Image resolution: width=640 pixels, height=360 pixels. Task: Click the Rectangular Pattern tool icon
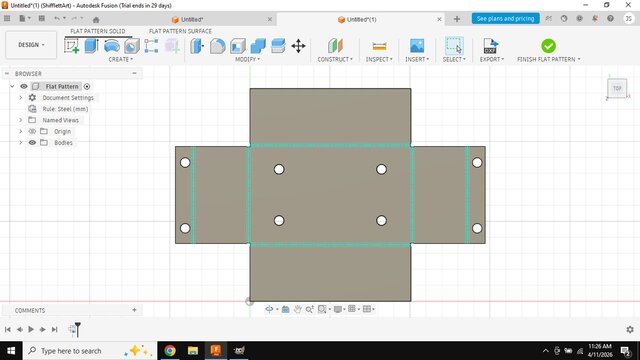pos(151,46)
